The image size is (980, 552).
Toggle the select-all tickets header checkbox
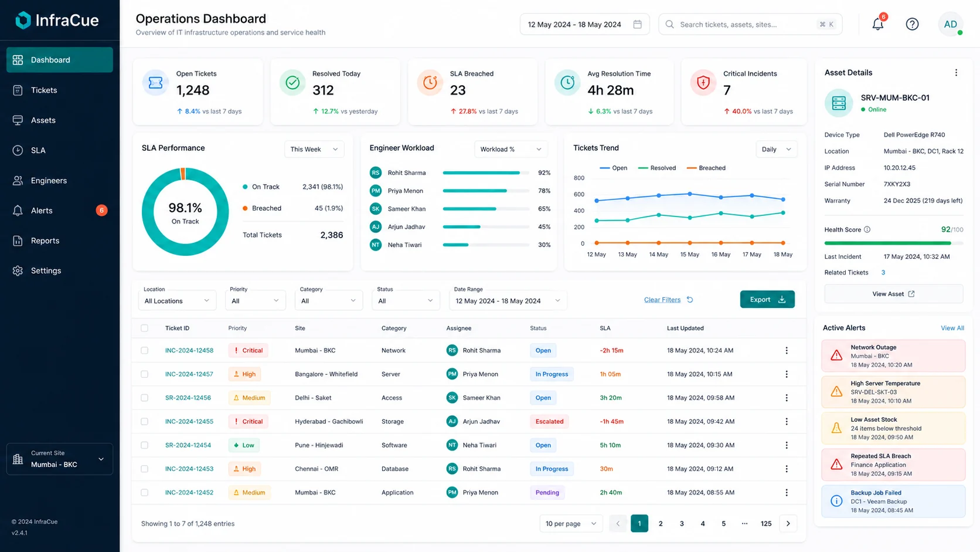pos(145,328)
